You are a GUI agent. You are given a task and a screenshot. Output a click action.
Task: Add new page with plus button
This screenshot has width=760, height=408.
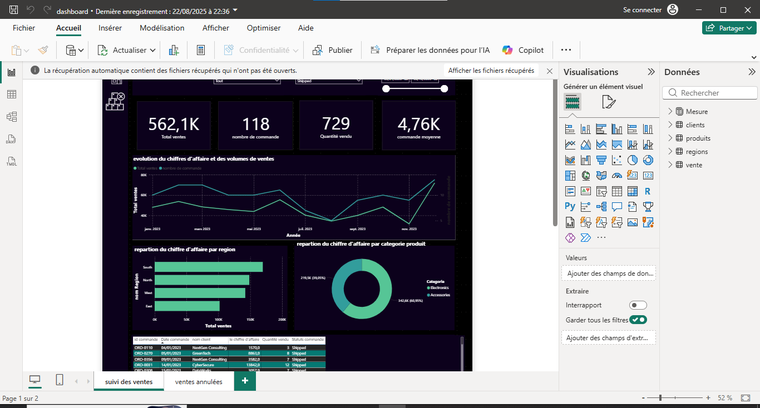pyautogui.click(x=246, y=381)
